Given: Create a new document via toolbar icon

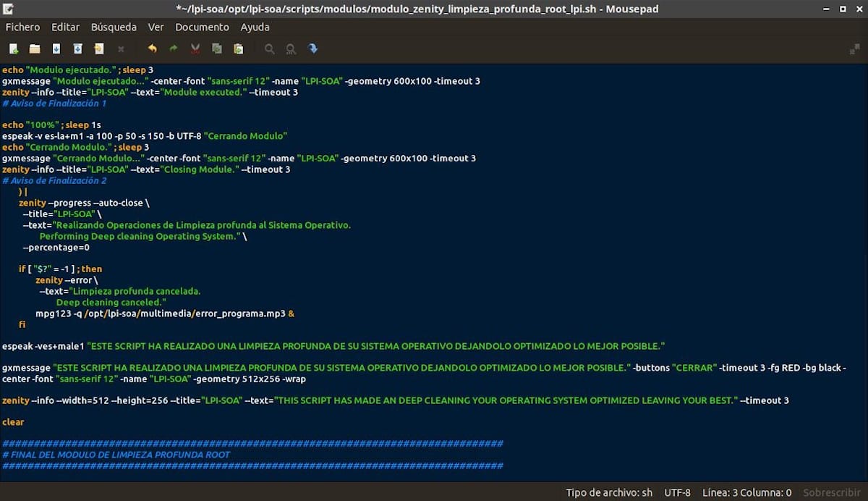Looking at the screenshot, I should click(14, 49).
